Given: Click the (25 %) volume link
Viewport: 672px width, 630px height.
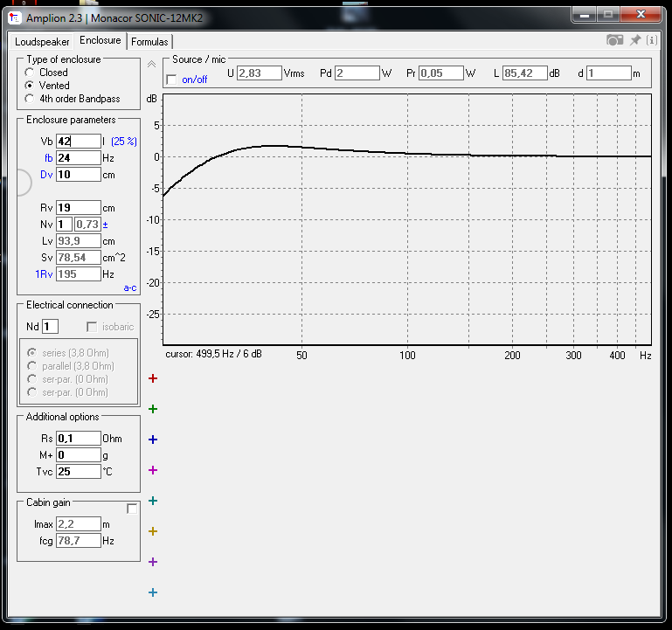Looking at the screenshot, I should (x=124, y=142).
